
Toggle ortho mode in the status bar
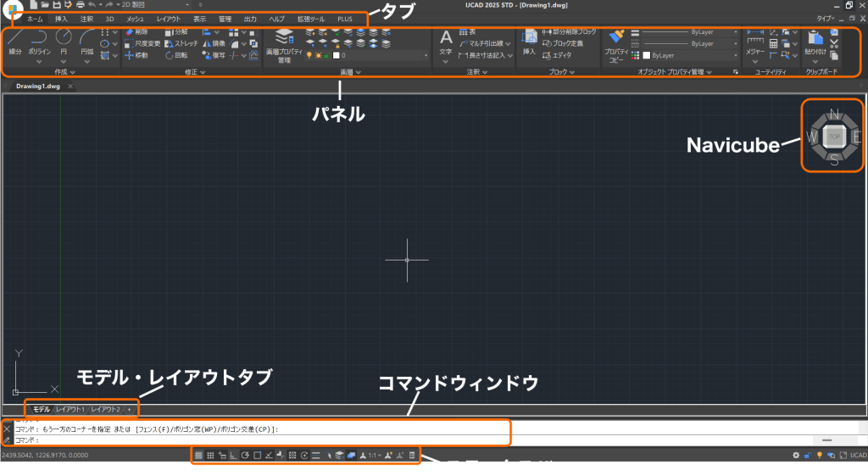point(233,456)
